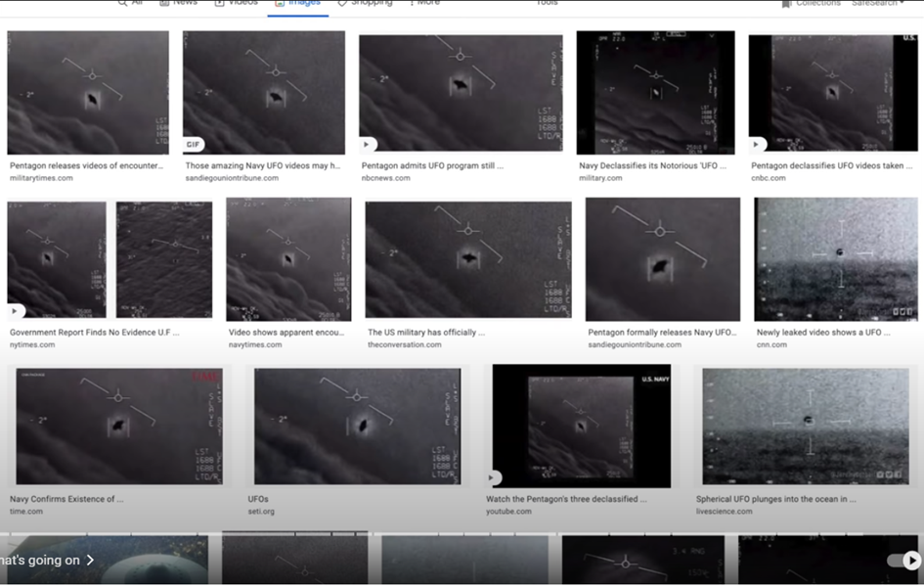Open the SafeSearch dropdown
Viewport: 924px width, 586px height.
click(877, 4)
